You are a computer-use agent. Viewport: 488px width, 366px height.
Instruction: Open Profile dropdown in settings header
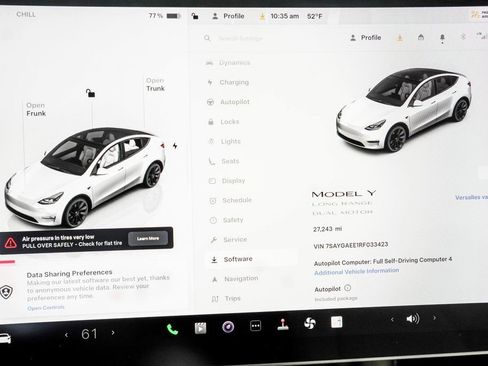click(366, 38)
